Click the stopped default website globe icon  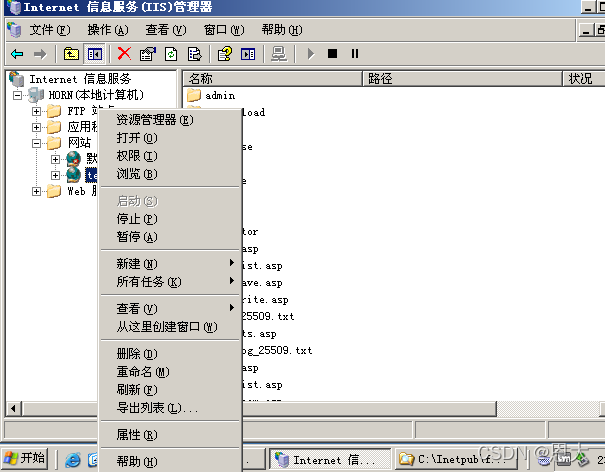coord(73,159)
